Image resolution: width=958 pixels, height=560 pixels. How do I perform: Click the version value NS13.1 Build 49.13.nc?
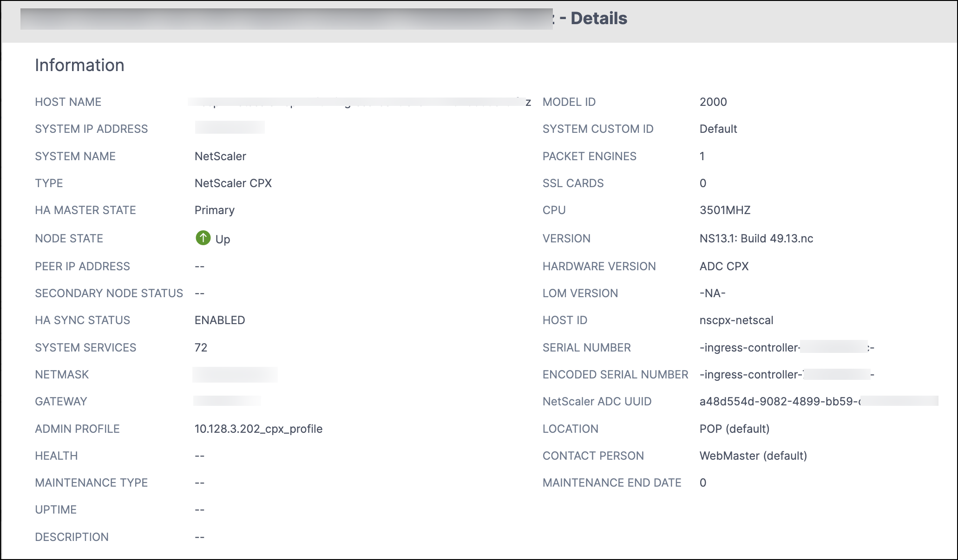pos(756,238)
